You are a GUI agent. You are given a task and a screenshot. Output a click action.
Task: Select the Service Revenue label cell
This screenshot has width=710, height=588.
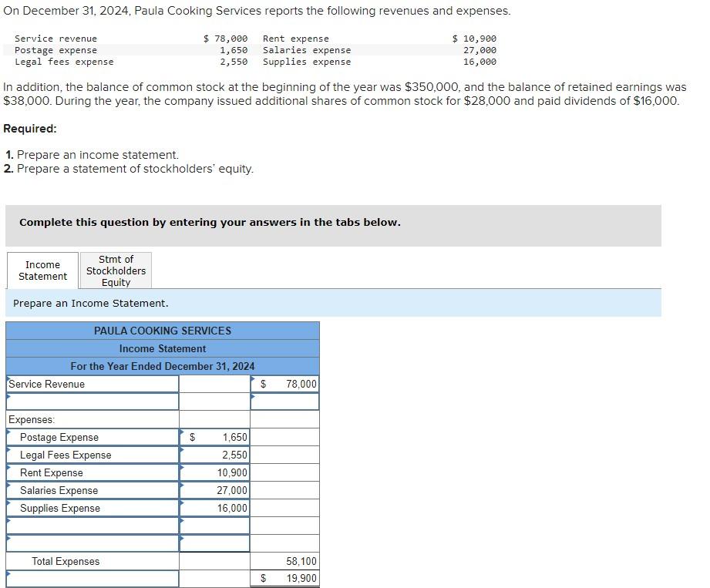pyautogui.click(x=93, y=384)
